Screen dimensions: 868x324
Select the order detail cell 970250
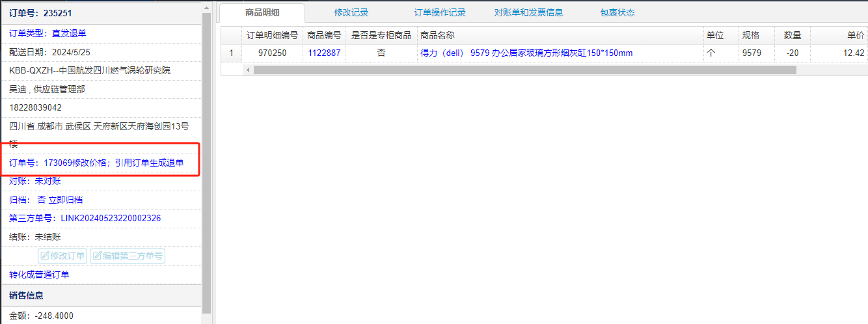[x=272, y=53]
